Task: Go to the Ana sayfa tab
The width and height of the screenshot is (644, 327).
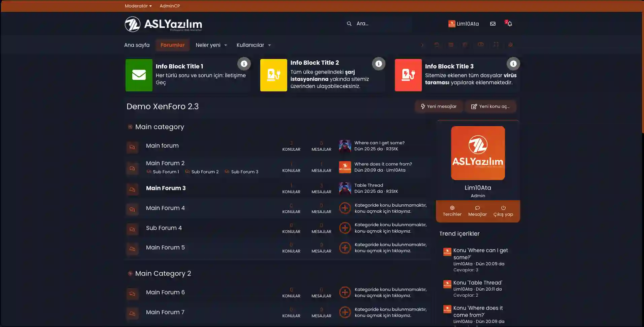Action: click(x=137, y=45)
